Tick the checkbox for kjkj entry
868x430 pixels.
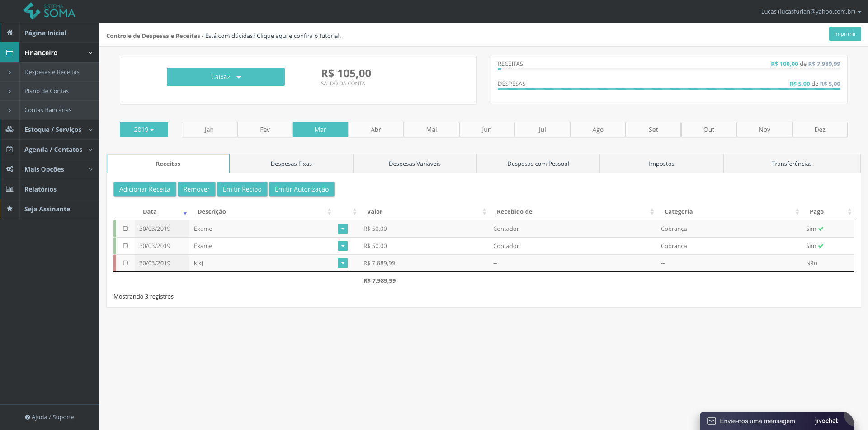coord(126,263)
